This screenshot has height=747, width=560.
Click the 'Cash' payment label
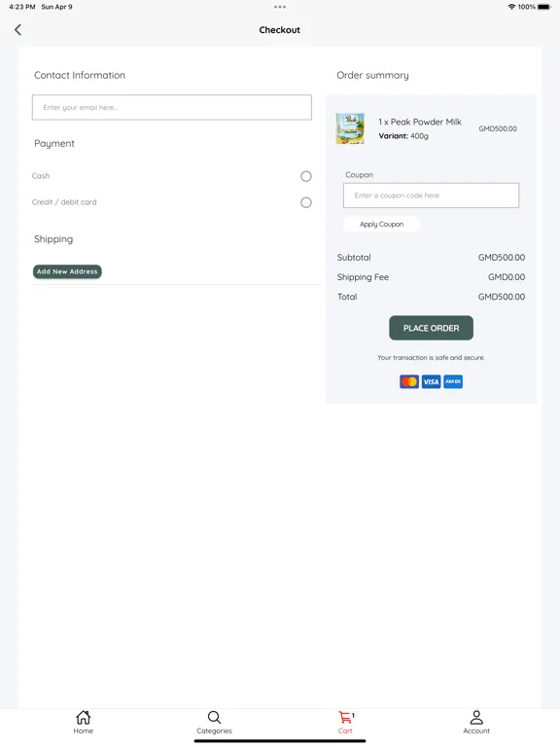[x=41, y=176]
